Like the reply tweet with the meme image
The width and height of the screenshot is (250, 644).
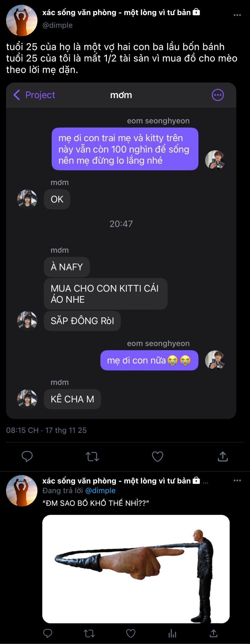point(130,633)
